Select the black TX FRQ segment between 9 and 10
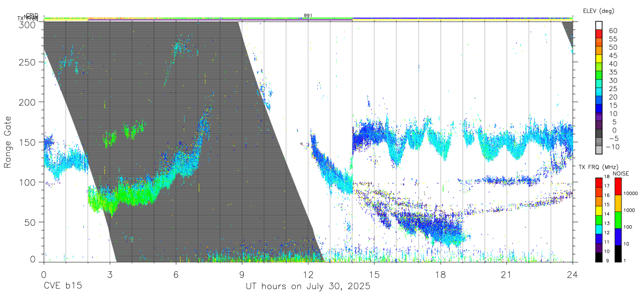Image resolution: width=644 pixels, height=297 pixels. pyautogui.click(x=599, y=256)
